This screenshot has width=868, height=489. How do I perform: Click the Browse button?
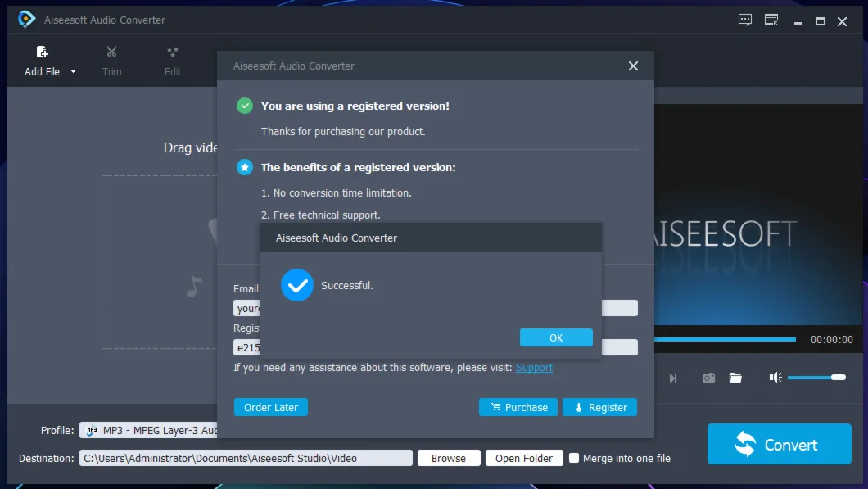pyautogui.click(x=449, y=458)
